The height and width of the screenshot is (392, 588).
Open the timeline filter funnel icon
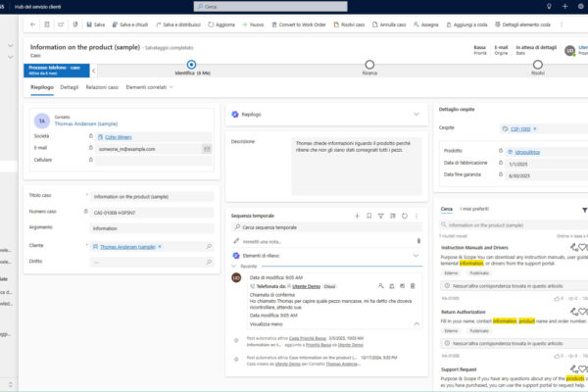[380, 216]
